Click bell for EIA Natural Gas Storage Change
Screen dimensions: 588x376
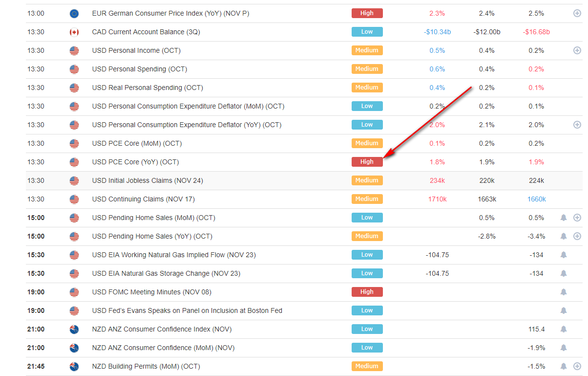(x=564, y=273)
